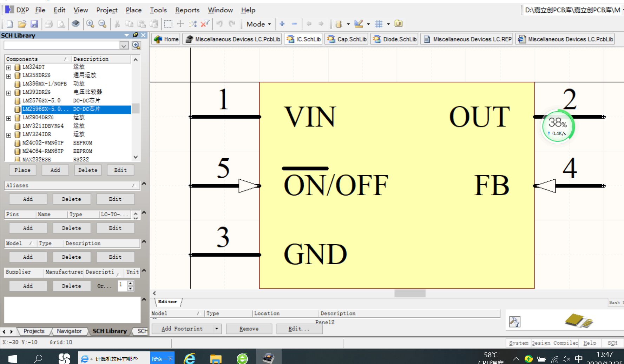Click the drawing utilities pencil icon

pyautogui.click(x=359, y=24)
